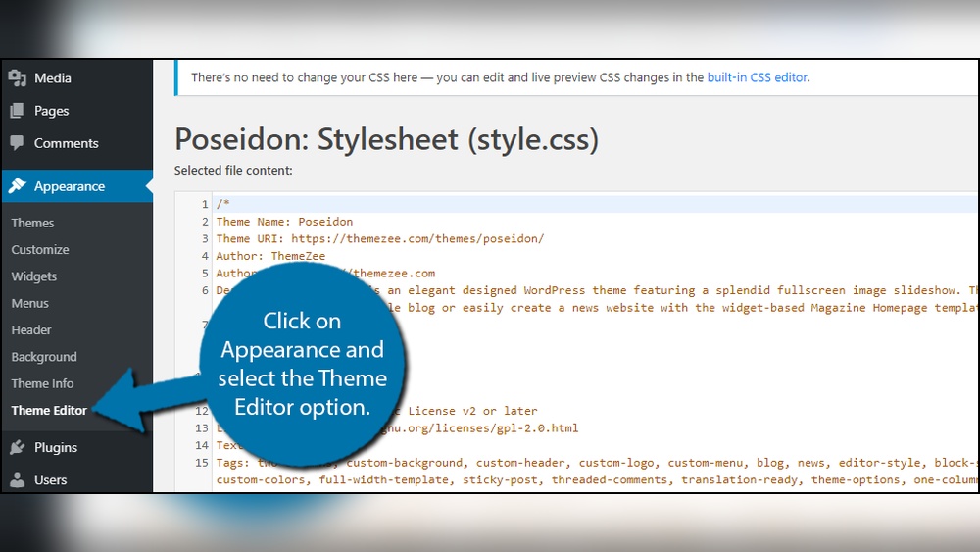Viewport: 980px width, 552px height.
Task: Select the Theme Editor option
Action: click(x=49, y=411)
